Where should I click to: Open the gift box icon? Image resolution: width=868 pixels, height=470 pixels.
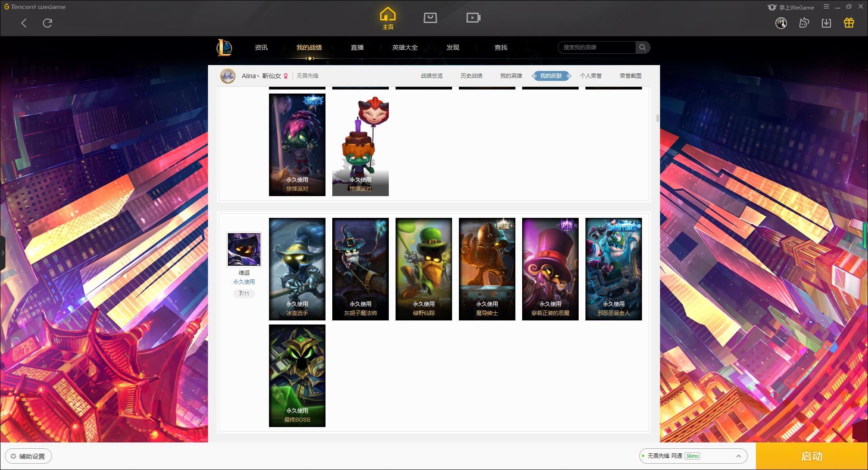(x=849, y=23)
